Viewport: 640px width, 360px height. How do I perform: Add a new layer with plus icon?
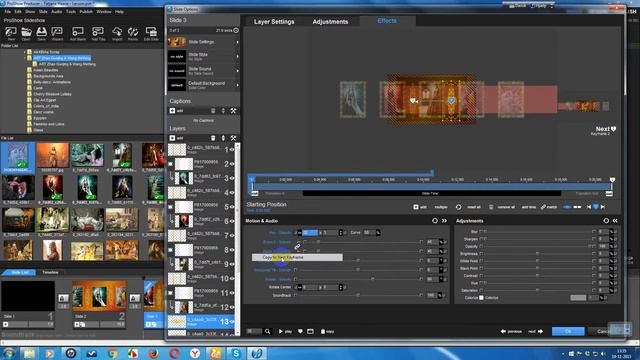pos(172,138)
